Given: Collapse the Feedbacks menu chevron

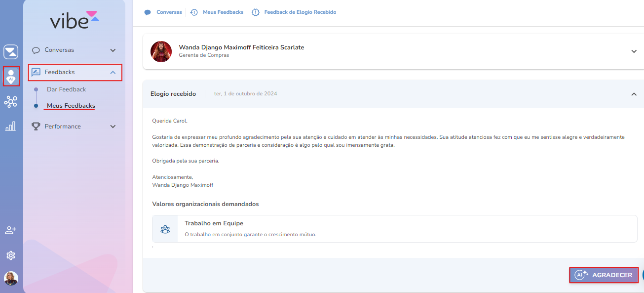Looking at the screenshot, I should click(x=113, y=73).
